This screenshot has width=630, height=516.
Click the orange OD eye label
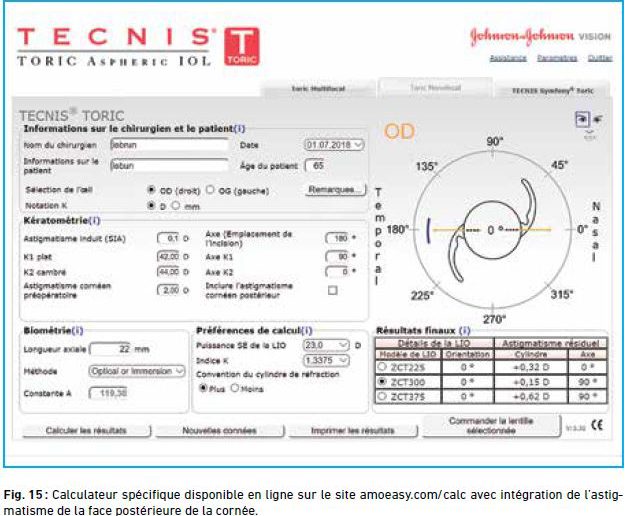[399, 131]
